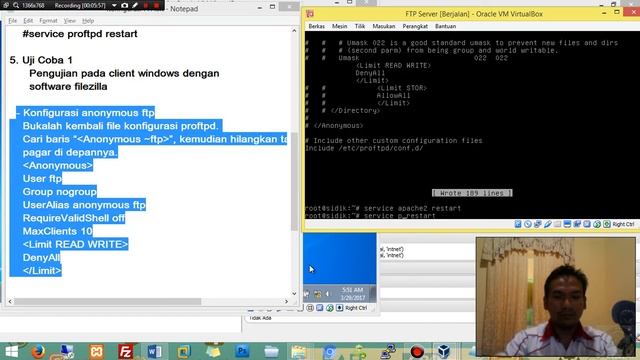Click the Notepad horizontal scroll left arrow

(x=10, y=301)
